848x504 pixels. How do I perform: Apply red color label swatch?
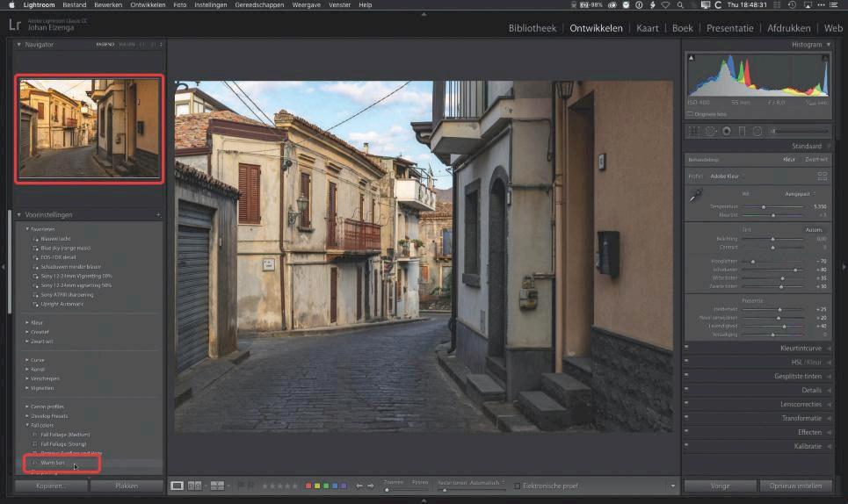308,486
